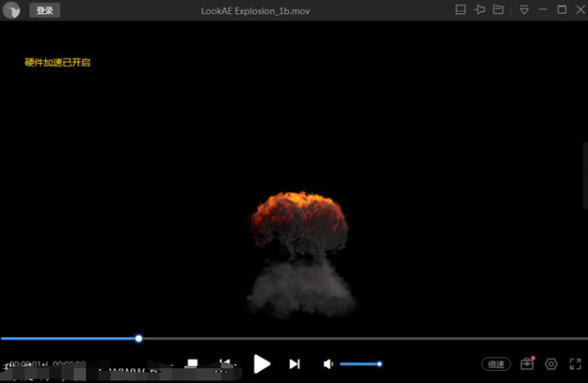Screen dimensions: 588x383
Task: Open the 倍速 playback speed options
Action: [x=495, y=364]
